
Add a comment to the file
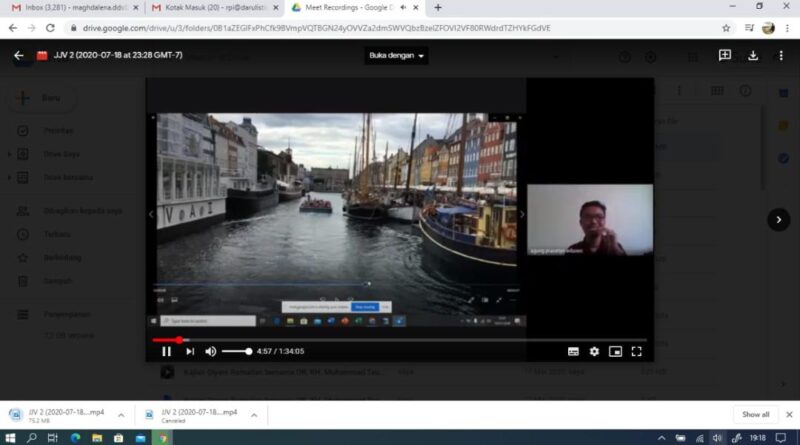pyautogui.click(x=725, y=56)
